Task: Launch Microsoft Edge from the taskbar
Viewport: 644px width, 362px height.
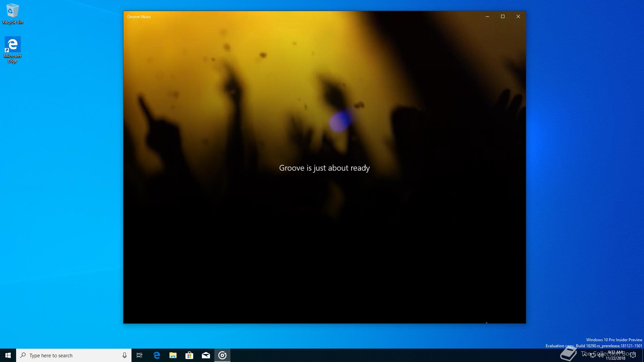Action: tap(157, 355)
